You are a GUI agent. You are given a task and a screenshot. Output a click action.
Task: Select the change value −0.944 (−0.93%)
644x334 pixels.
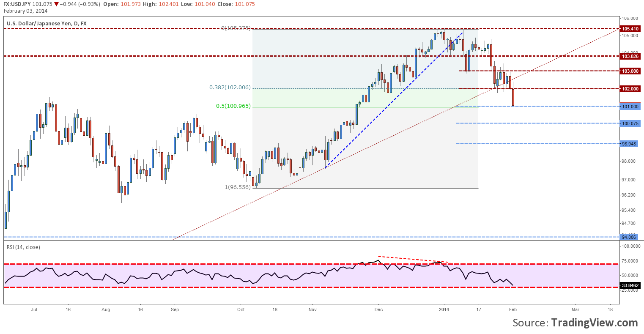point(80,4)
